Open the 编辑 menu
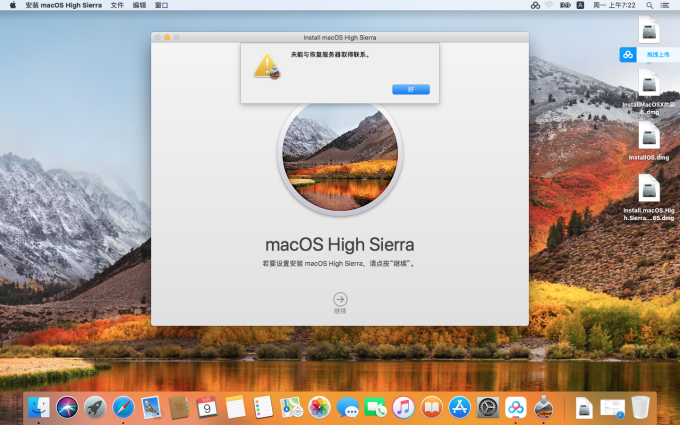Viewport: 680px width, 425px height. (139, 5)
